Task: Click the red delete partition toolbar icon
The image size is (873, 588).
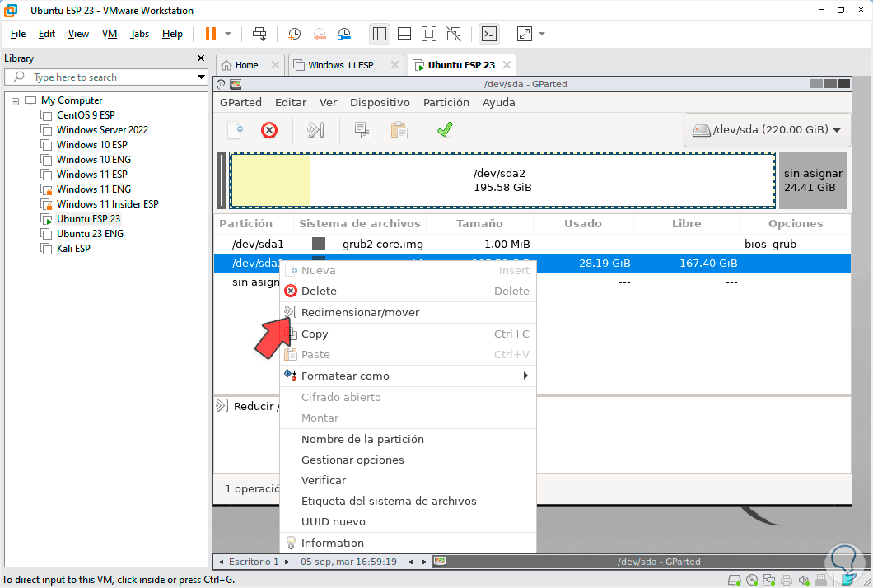Action: click(x=269, y=130)
